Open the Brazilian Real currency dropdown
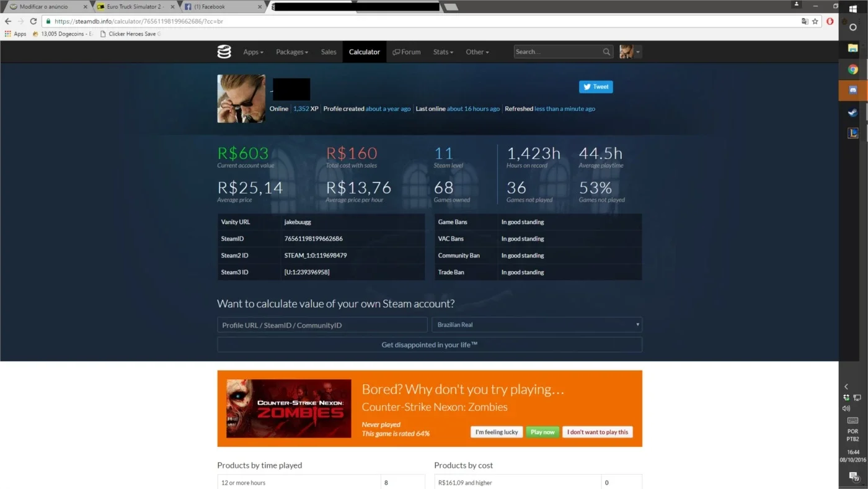This screenshot has width=868, height=489. tap(537, 325)
